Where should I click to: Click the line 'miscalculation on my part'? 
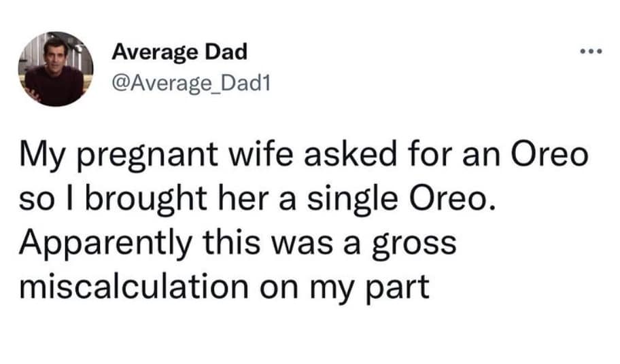pyautogui.click(x=224, y=287)
